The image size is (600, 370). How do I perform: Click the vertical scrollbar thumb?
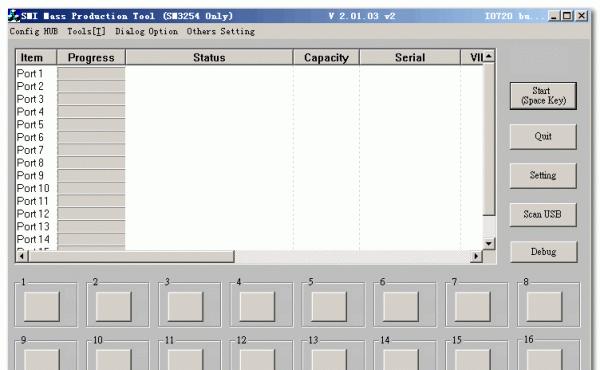point(489,139)
